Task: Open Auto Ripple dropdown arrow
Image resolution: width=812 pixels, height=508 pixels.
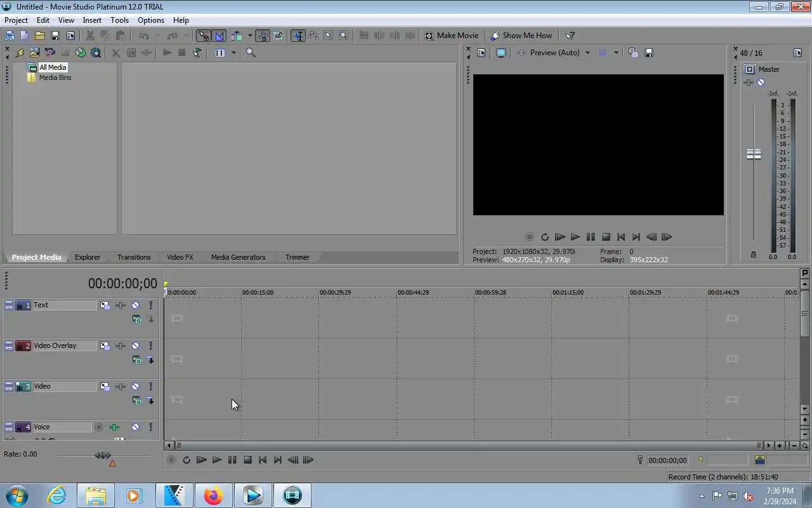Action: click(x=249, y=36)
